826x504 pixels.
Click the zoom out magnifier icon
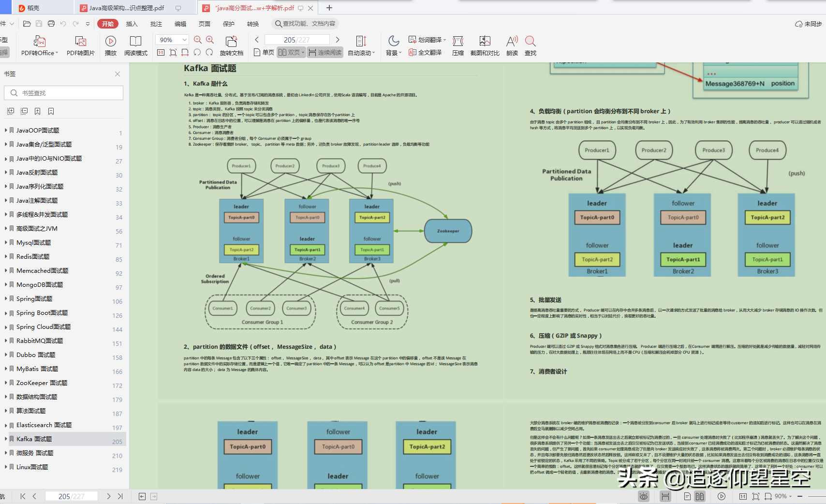198,40
